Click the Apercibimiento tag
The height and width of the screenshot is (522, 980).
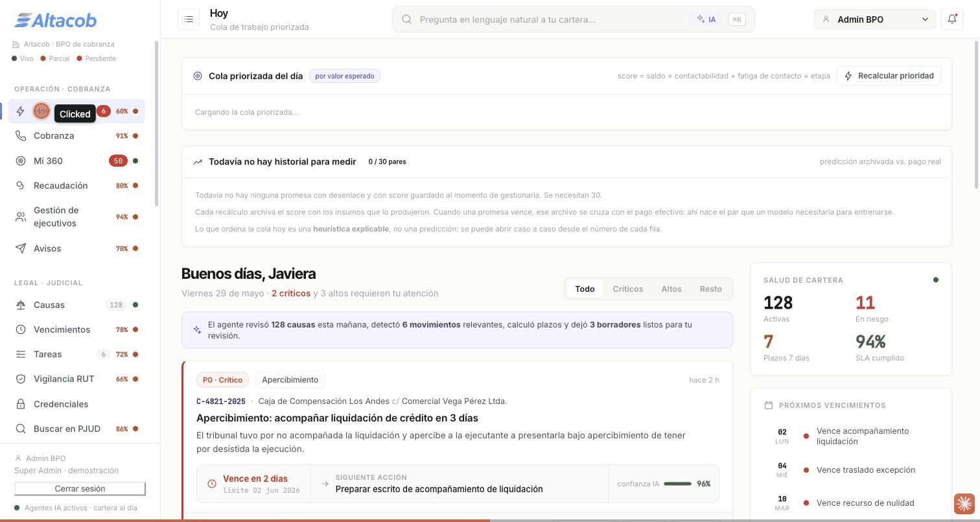290,379
